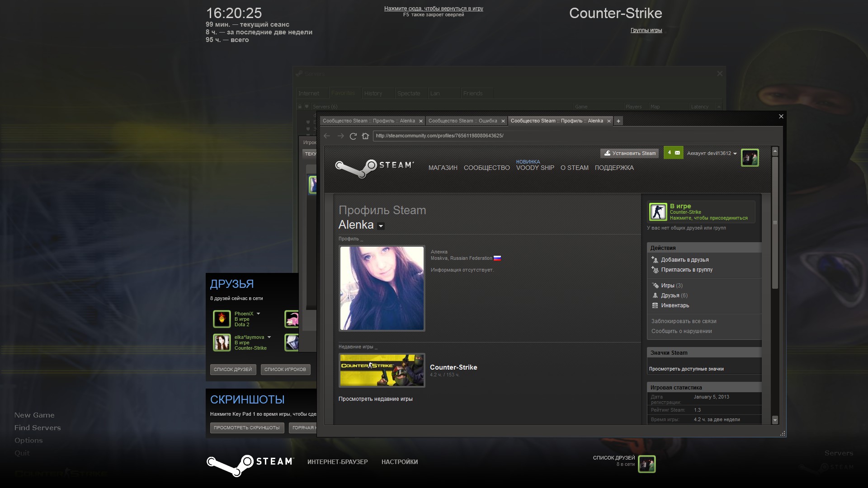The image size is (868, 488).
Task: Click the URL address field
Action: (x=576, y=136)
